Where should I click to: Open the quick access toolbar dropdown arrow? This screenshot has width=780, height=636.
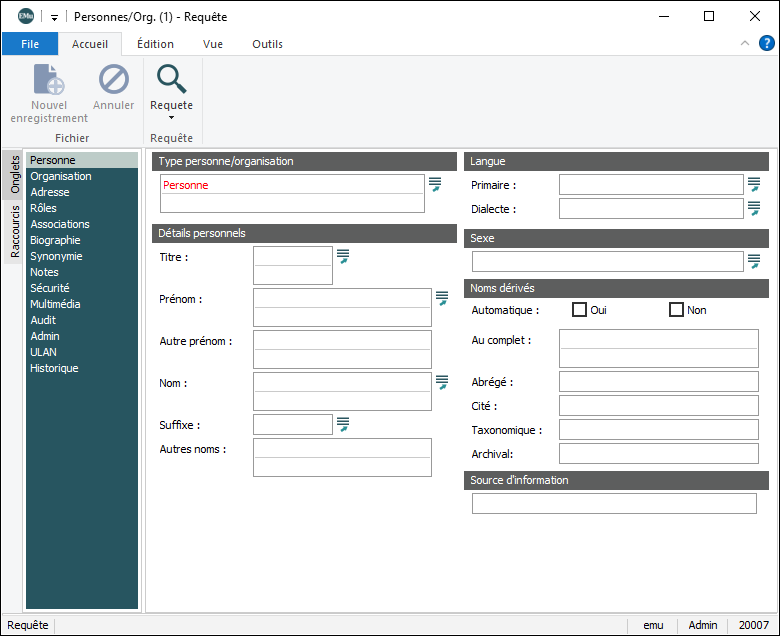(54, 17)
